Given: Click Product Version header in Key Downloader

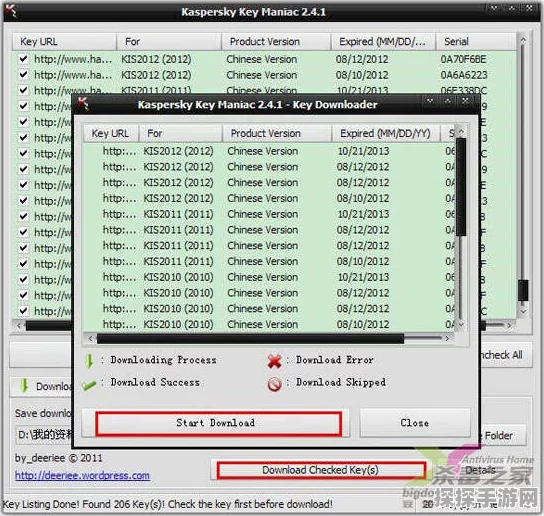Looking at the screenshot, I should (277, 134).
